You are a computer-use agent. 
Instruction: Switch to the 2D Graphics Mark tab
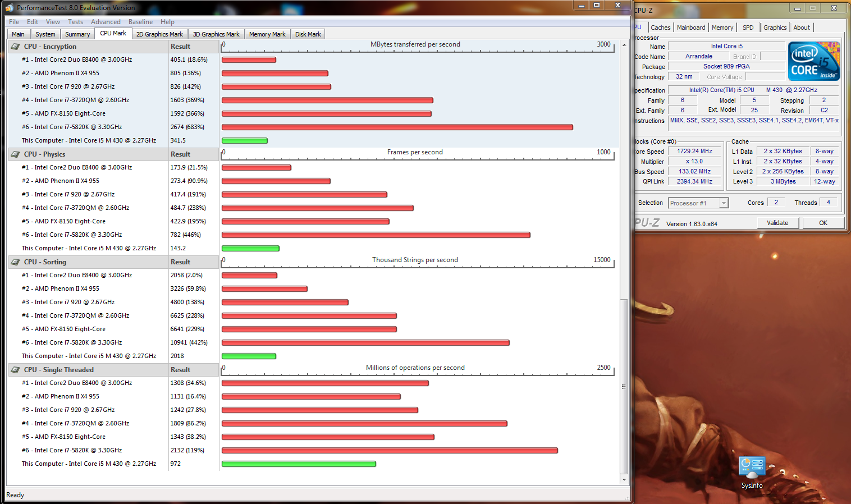[159, 34]
